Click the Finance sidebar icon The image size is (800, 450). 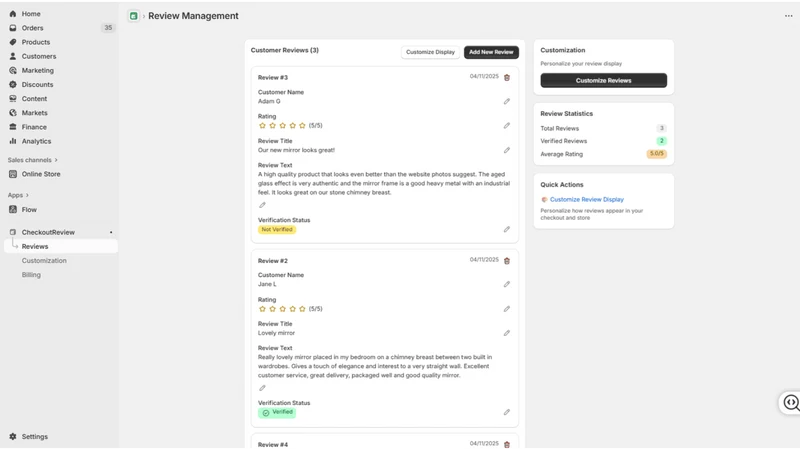coord(13,127)
